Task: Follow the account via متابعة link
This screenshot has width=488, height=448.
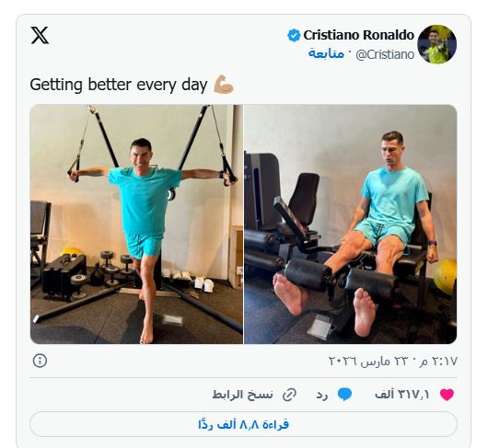Action: [327, 53]
